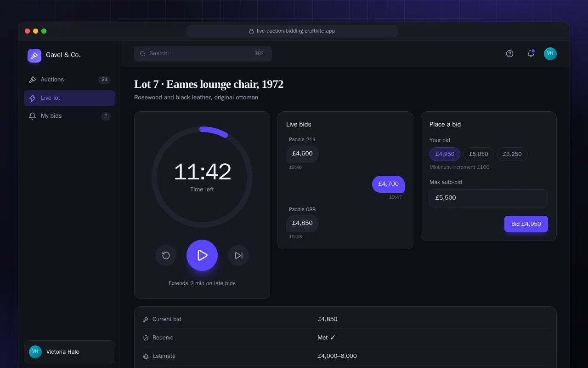The height and width of the screenshot is (368, 588).
Task: Click the bell icon beside My bids
Action: 32,116
